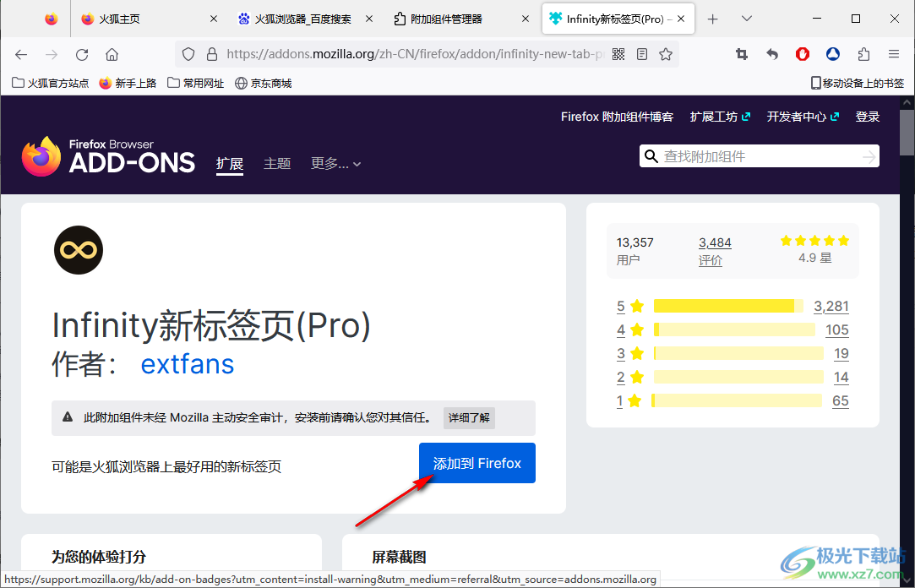
Task: Open the 3,281 five-star reviews count
Action: [x=831, y=306]
